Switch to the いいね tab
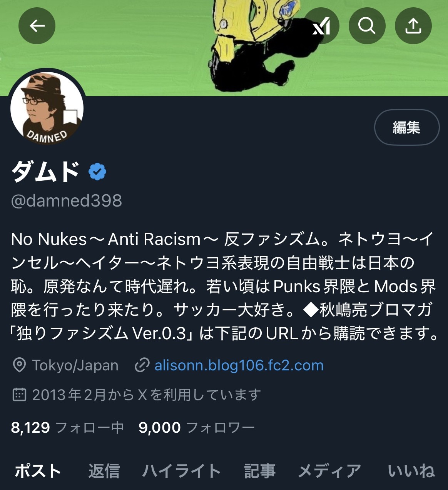The image size is (448, 490). pyautogui.click(x=411, y=471)
